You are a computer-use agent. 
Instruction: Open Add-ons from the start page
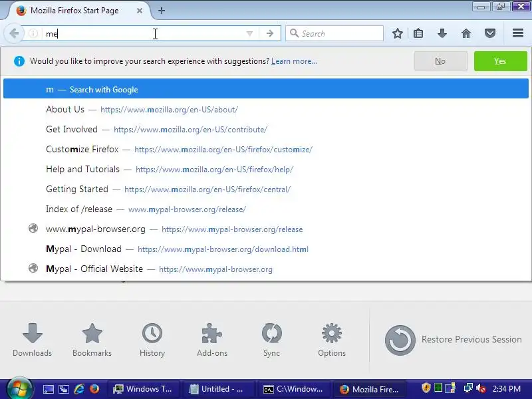pos(212,340)
